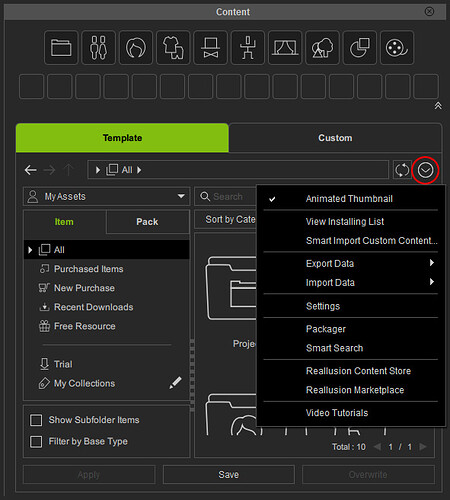
Task: Expand the Export Data submenu
Action: [351, 263]
